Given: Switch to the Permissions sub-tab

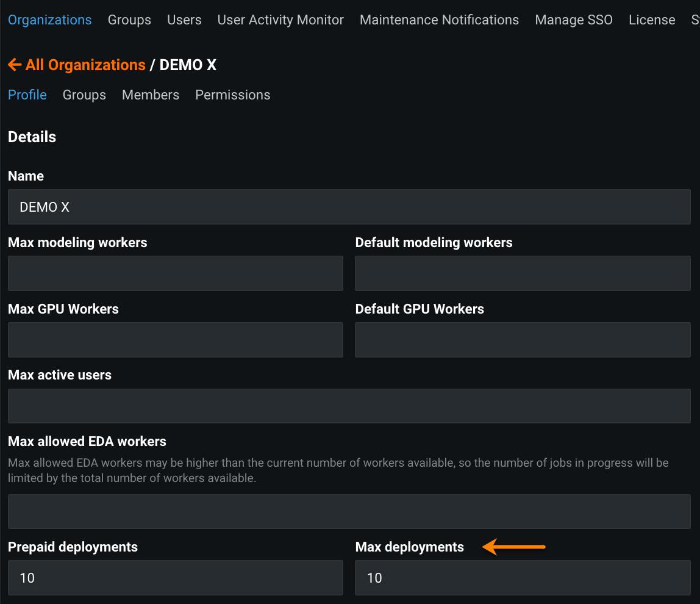Looking at the screenshot, I should tap(232, 95).
